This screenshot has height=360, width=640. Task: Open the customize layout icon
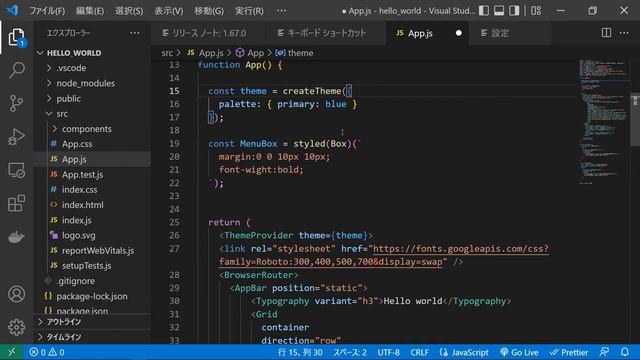[536, 11]
